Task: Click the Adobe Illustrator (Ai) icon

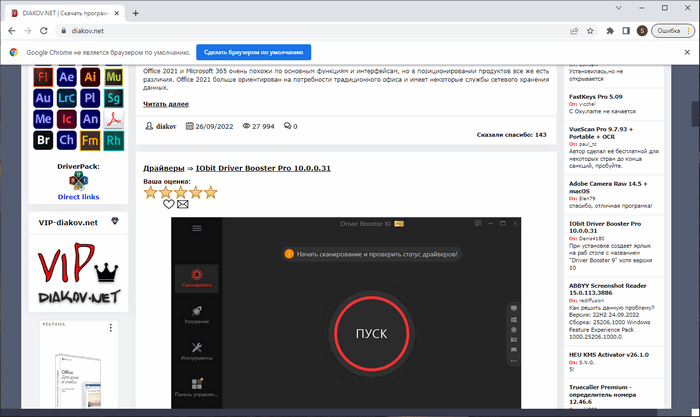Action: [x=92, y=78]
